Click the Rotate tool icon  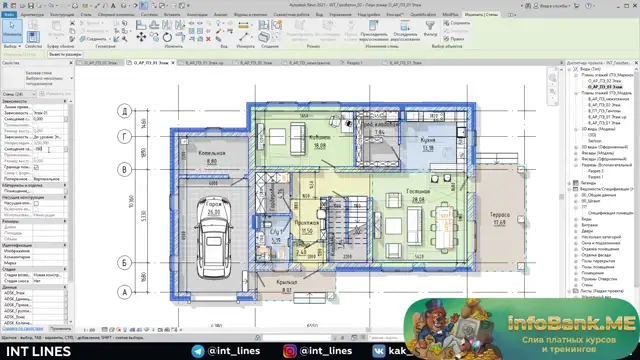167,37
